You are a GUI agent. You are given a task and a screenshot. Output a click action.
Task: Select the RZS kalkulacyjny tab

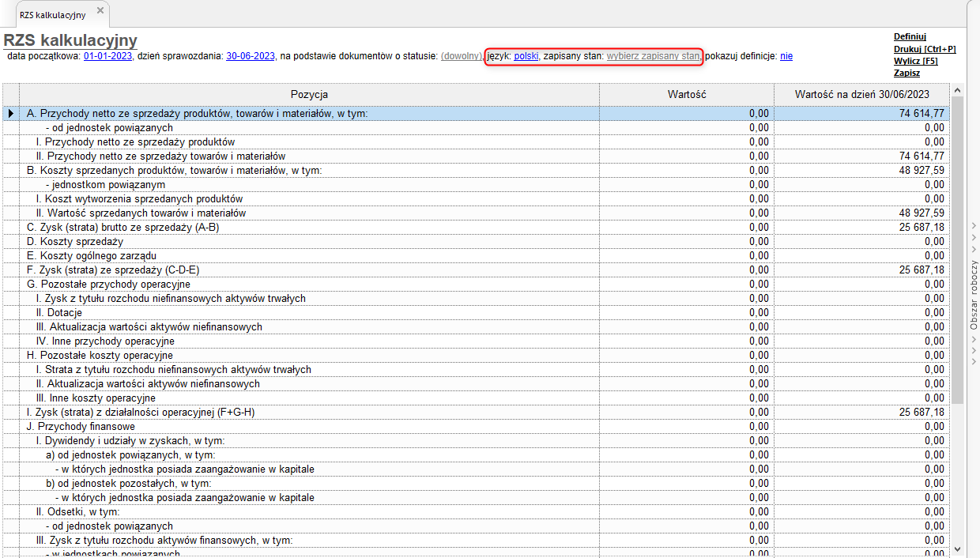point(53,14)
